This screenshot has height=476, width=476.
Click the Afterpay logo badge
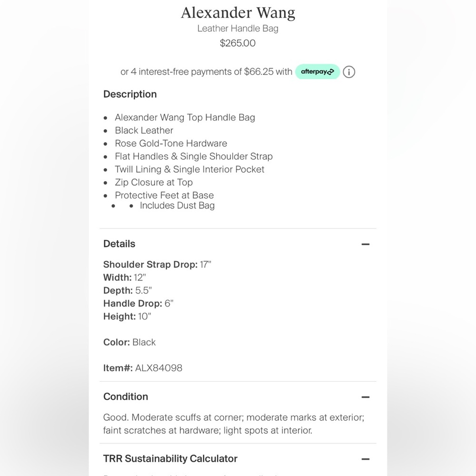pos(317,72)
